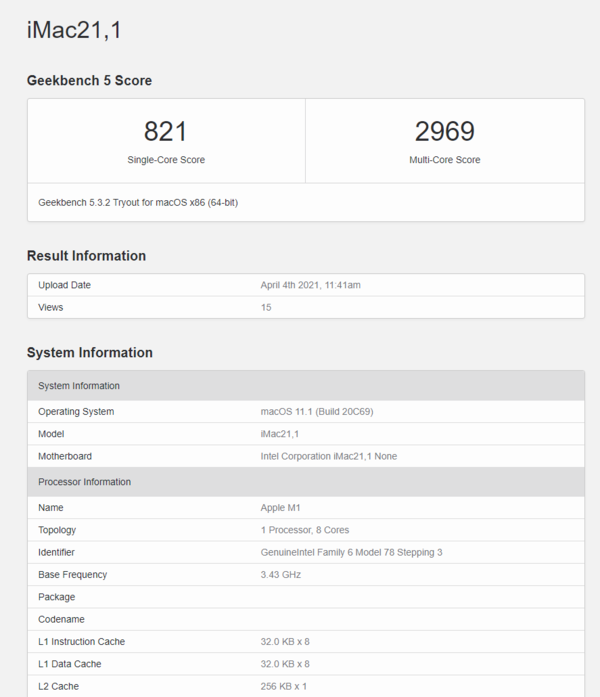Click the L2 Cache label
Screen dimensions: 600x697
58,686
